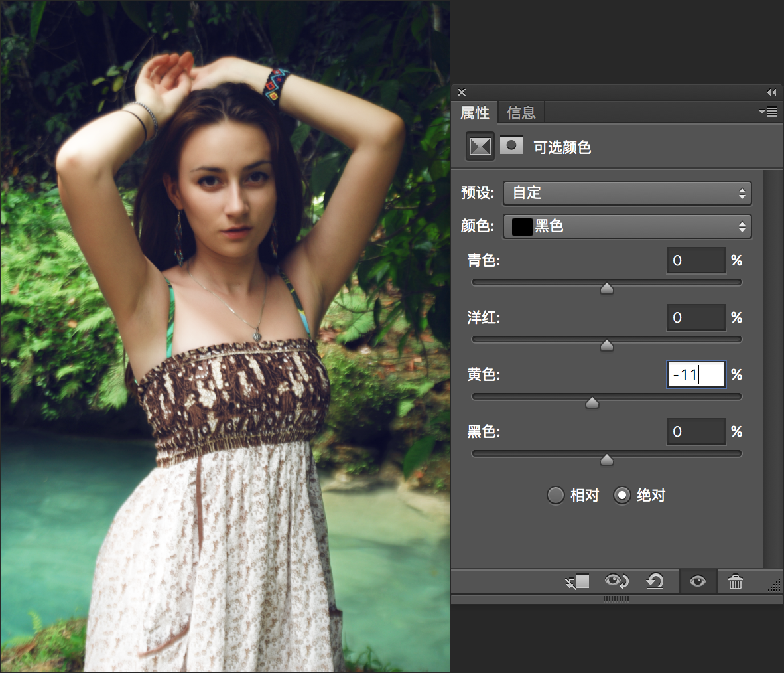Open the 预设 preset dropdown
Screen dimensions: 784x673
[627, 193]
